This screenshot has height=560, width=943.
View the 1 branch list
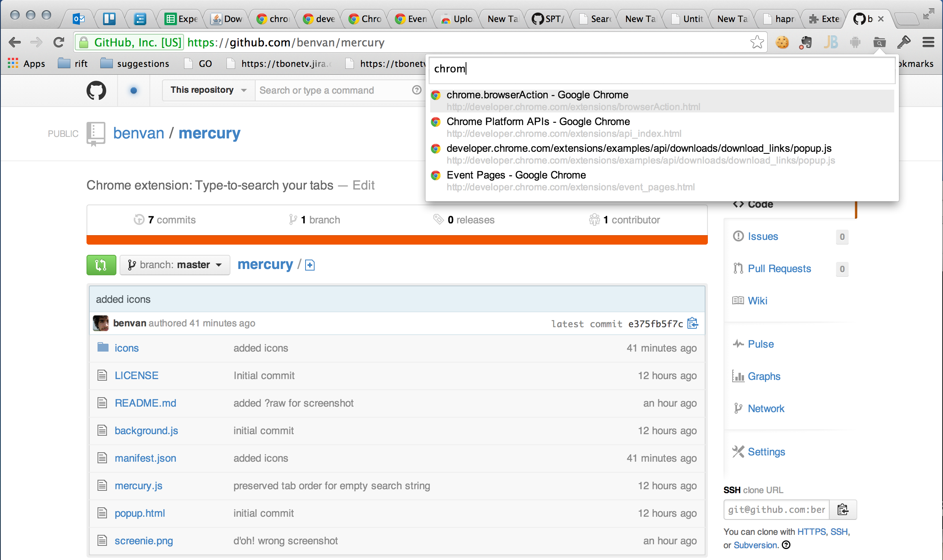[314, 220]
